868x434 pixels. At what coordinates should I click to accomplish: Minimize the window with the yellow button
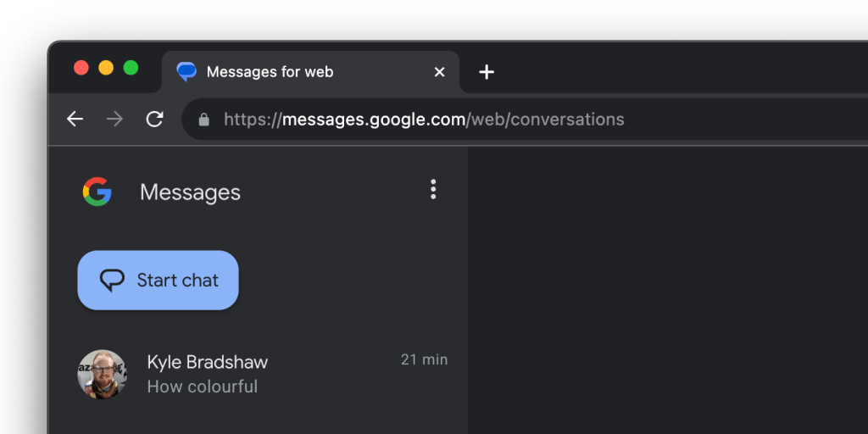106,68
